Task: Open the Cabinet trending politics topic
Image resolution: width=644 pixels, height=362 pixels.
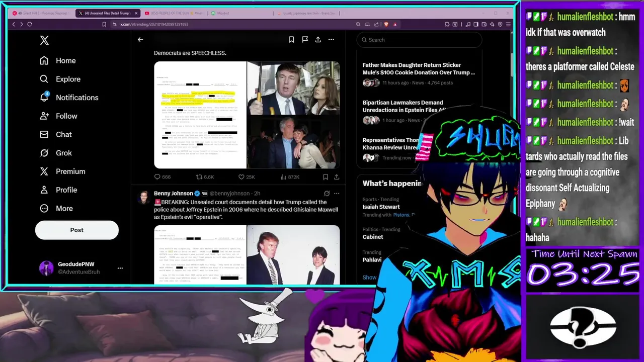Action: (x=373, y=237)
